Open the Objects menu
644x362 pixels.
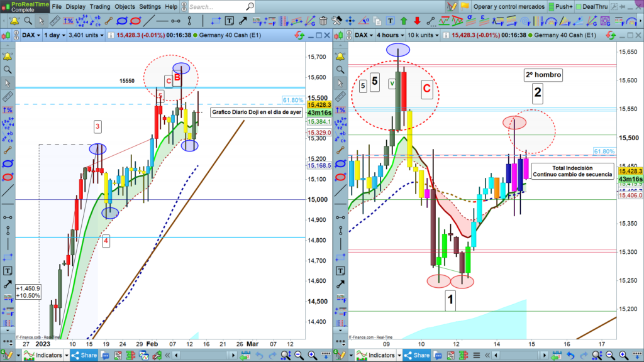[x=125, y=6]
